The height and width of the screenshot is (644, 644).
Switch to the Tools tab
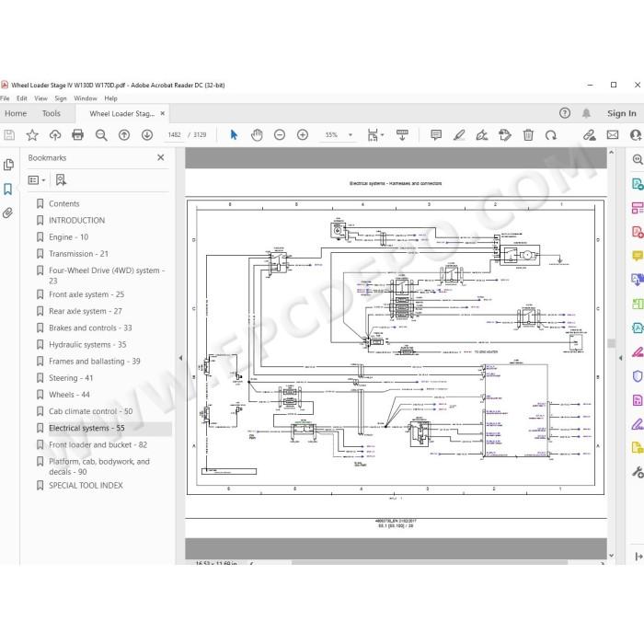click(52, 113)
